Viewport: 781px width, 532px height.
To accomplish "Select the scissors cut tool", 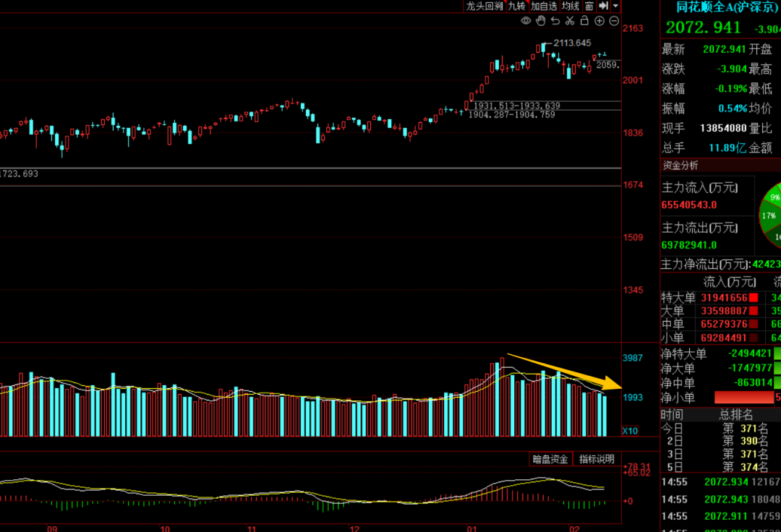I will pyautogui.click(x=570, y=20).
